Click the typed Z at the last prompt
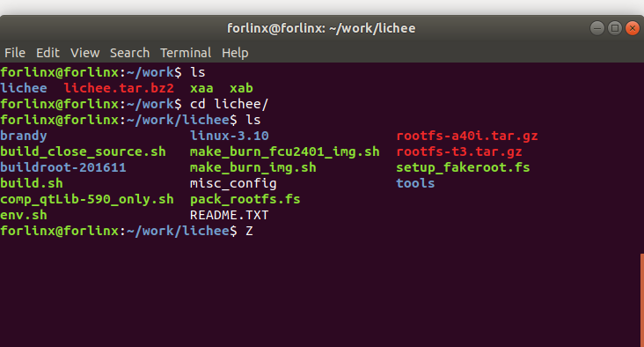The image size is (644, 347). click(x=249, y=231)
